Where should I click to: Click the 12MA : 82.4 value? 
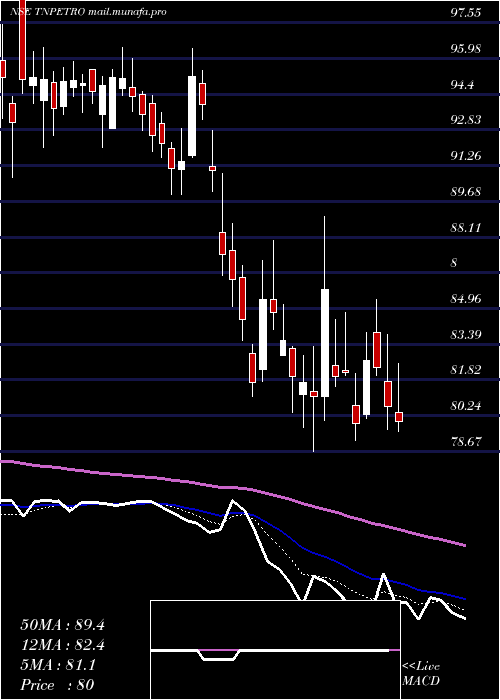pyautogui.click(x=62, y=645)
